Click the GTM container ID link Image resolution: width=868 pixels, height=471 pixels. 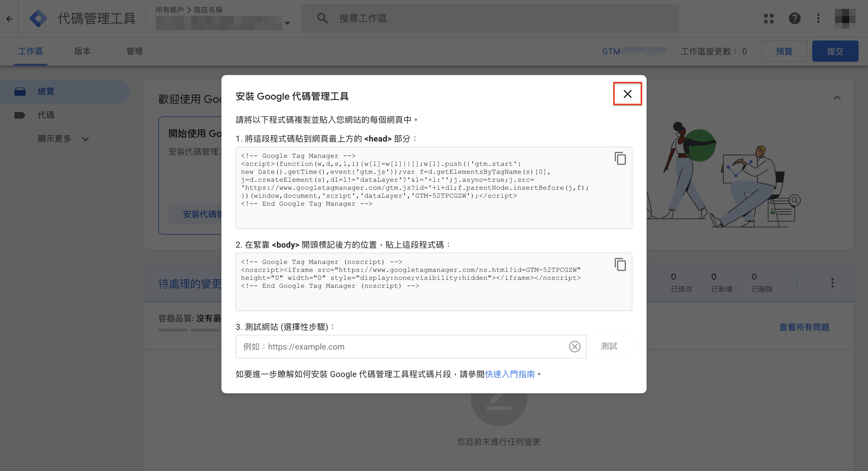[x=634, y=51]
